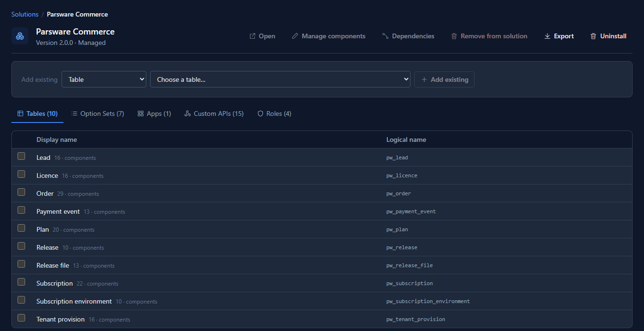The width and height of the screenshot is (644, 331).
Task: Check the Release file checkbox
Action: 21,264
